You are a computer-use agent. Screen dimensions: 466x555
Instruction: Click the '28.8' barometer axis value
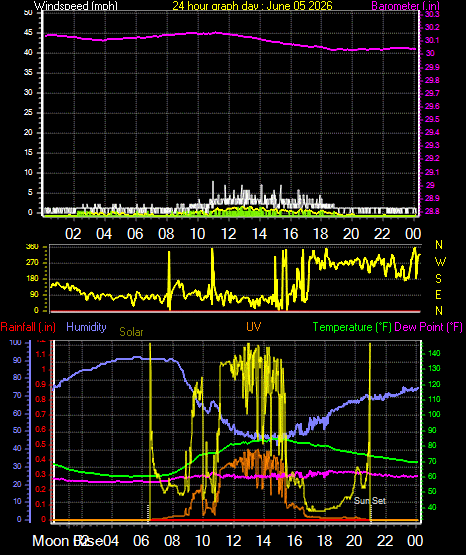click(x=432, y=211)
